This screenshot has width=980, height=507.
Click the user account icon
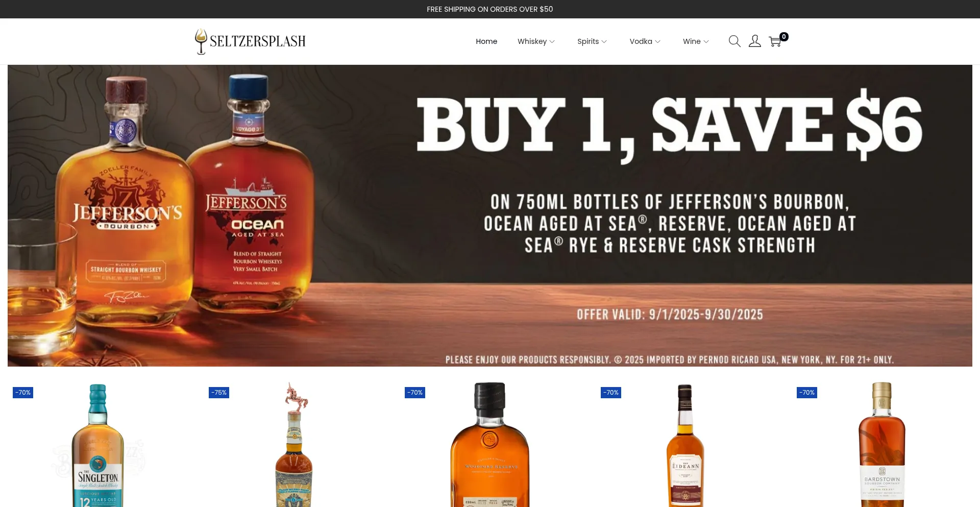(755, 41)
